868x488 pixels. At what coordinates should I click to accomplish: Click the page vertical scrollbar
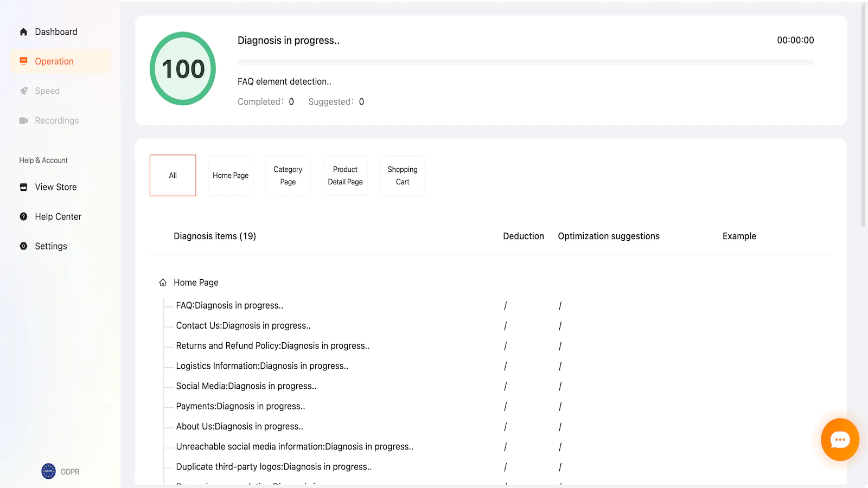click(x=863, y=115)
